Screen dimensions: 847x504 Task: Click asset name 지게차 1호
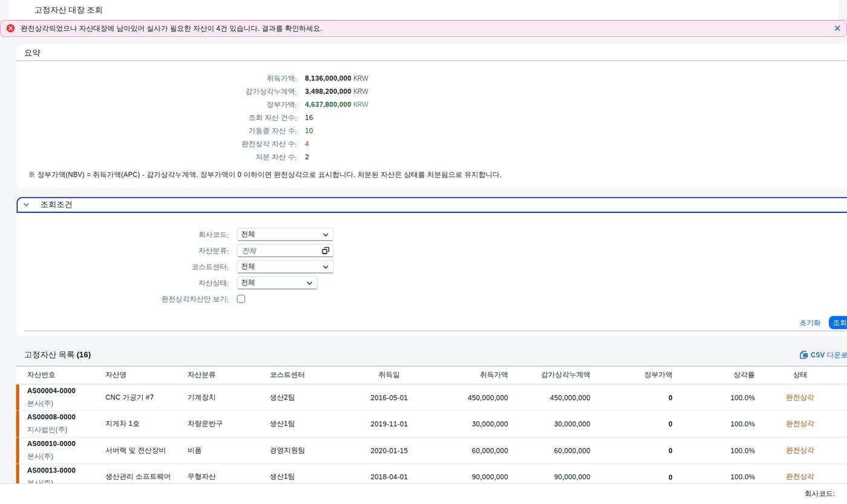122,424
